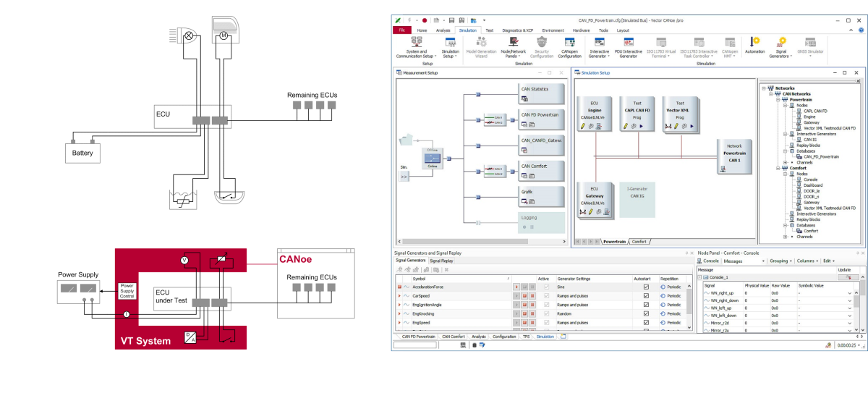This screenshot has width=868, height=409.
Task: Open the Columns dropdown in Node Panel
Action: (807, 261)
